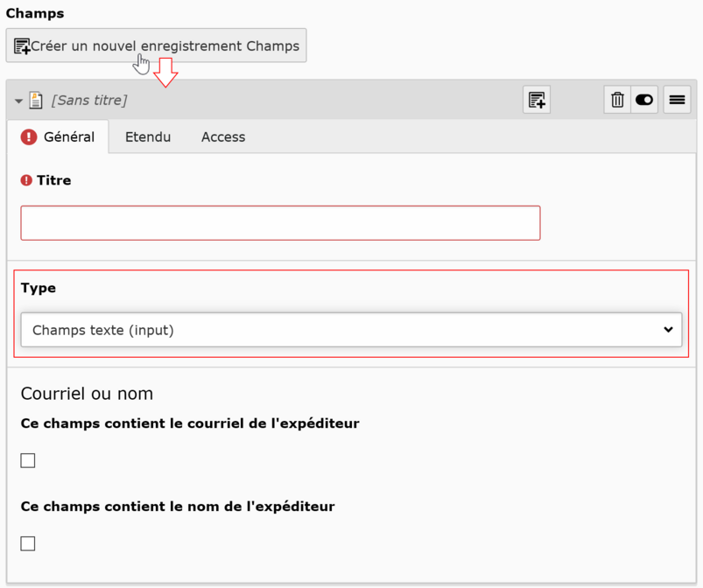This screenshot has width=703, height=588.
Task: Click the empty Titre input field
Action: tap(280, 223)
